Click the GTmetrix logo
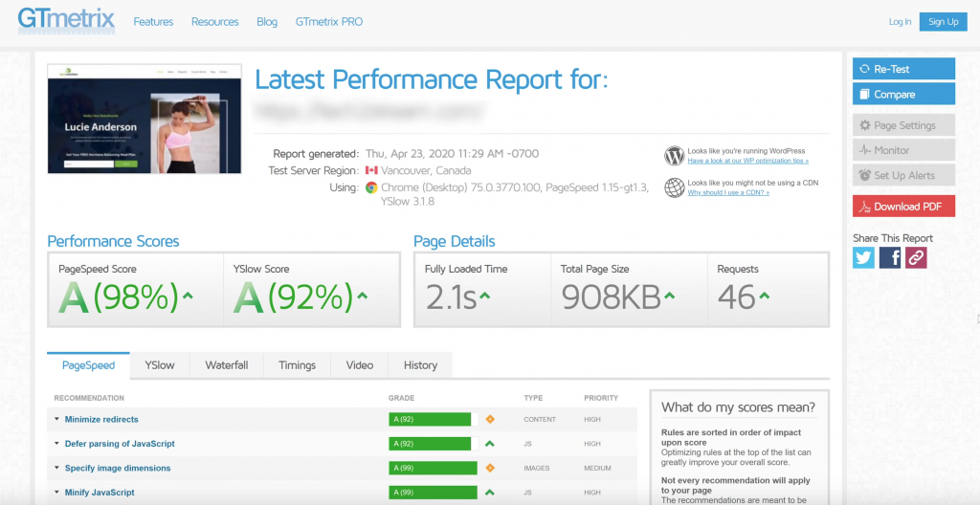The height and width of the screenshot is (505, 980). click(66, 20)
